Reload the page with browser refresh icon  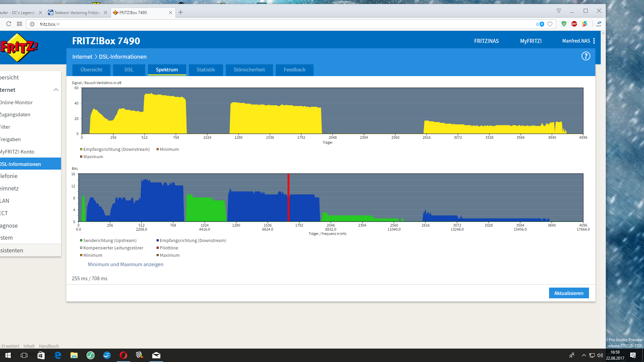tap(9, 24)
